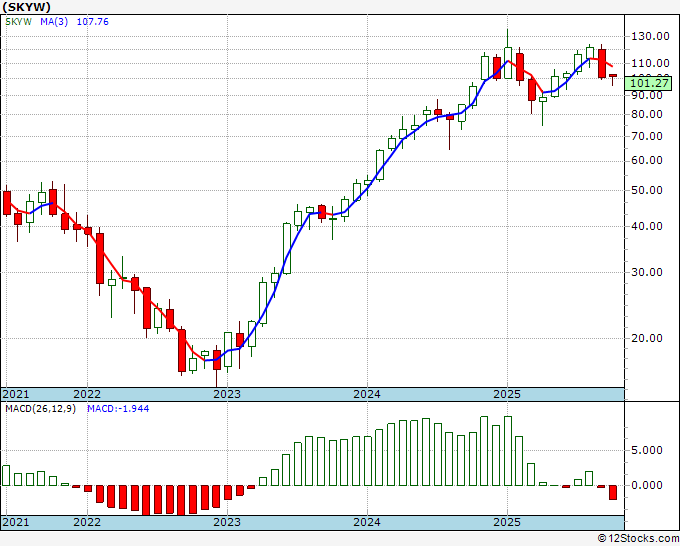The width and height of the screenshot is (680, 546).
Task: Open the 12Stocks.com copyright link
Action: point(638,539)
